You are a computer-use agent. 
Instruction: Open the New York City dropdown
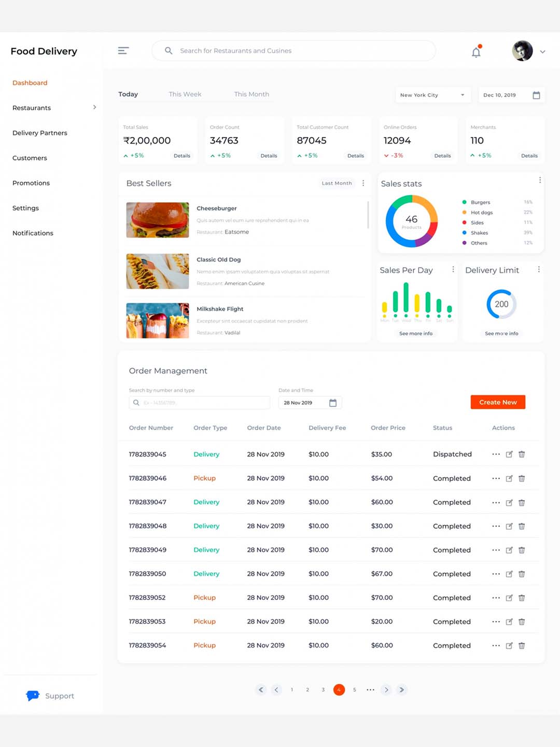pos(432,95)
